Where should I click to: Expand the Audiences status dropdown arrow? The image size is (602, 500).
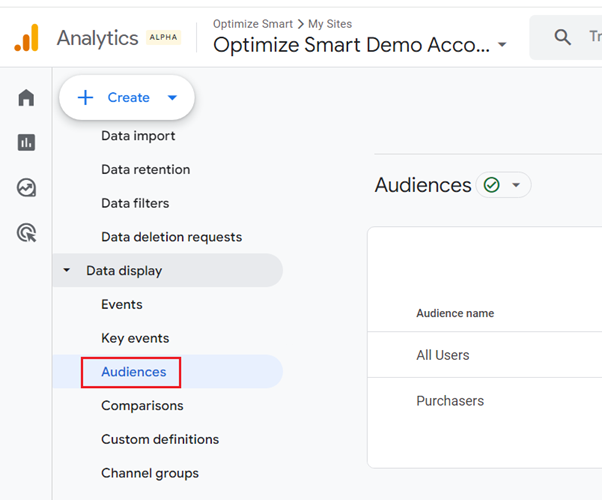pyautogui.click(x=516, y=185)
